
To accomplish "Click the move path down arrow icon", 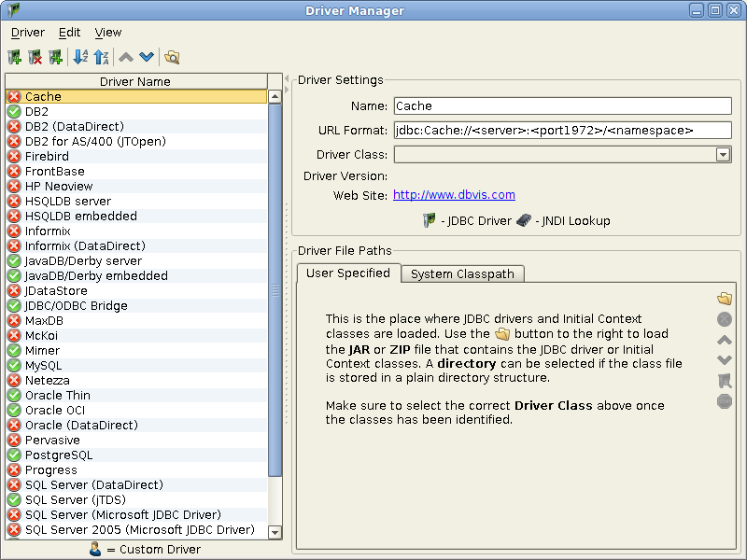I will (x=725, y=360).
